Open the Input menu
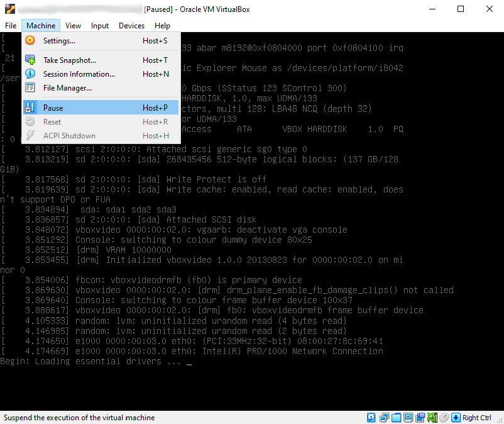Screen dimensions: 504x424 (x=100, y=25)
